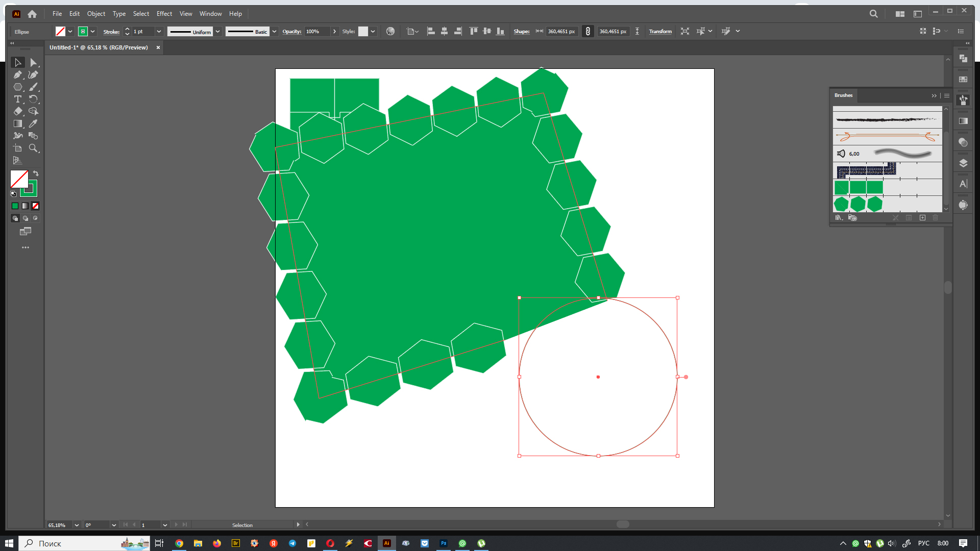Select the Perspective Grid tool
Image resolution: width=980 pixels, height=551 pixels.
point(18,160)
